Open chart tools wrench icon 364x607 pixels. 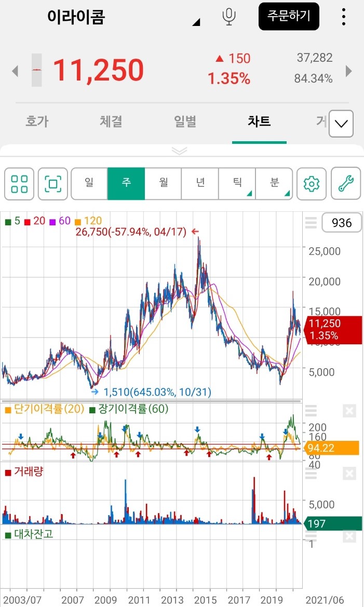[x=346, y=184]
